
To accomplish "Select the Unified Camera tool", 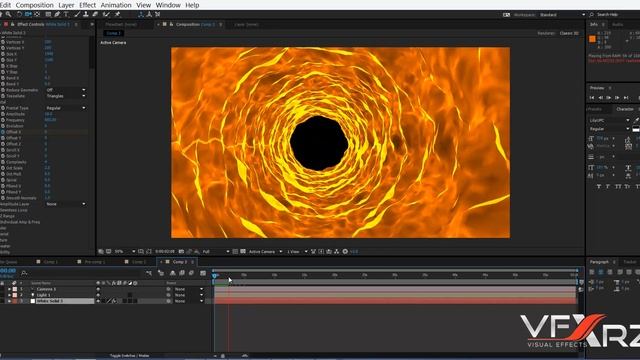I will click(x=28, y=14).
